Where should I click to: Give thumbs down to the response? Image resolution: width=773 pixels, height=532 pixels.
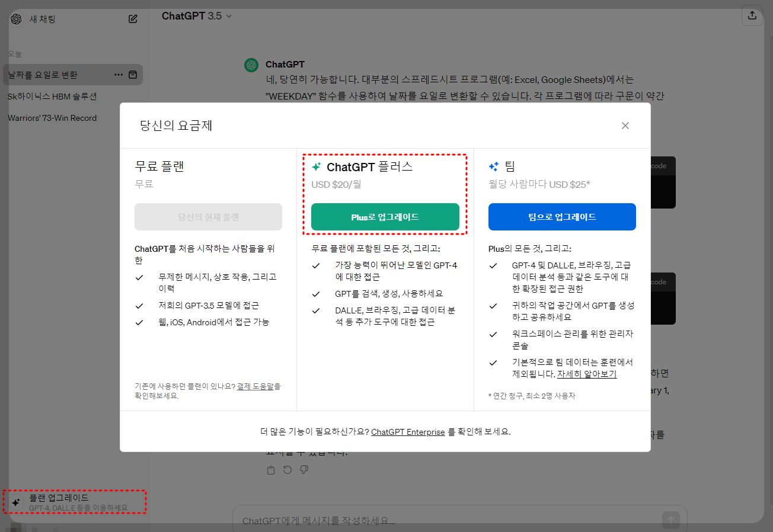[x=304, y=470]
